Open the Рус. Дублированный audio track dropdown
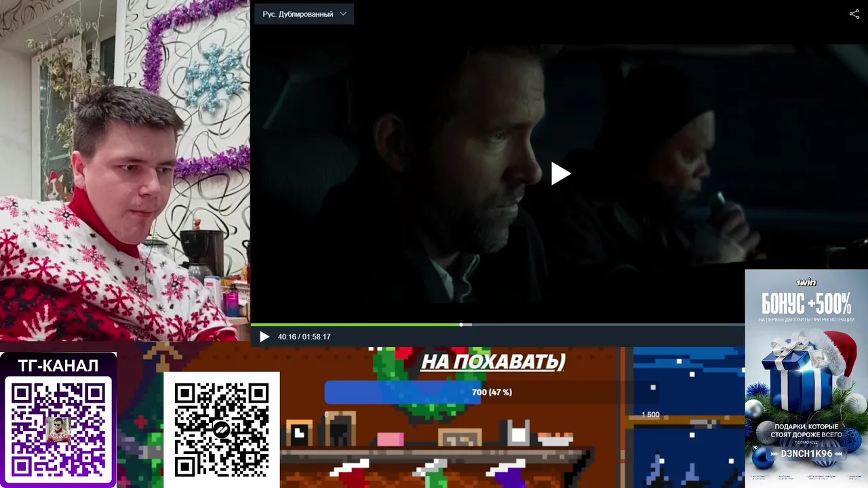868x488 pixels. point(304,14)
